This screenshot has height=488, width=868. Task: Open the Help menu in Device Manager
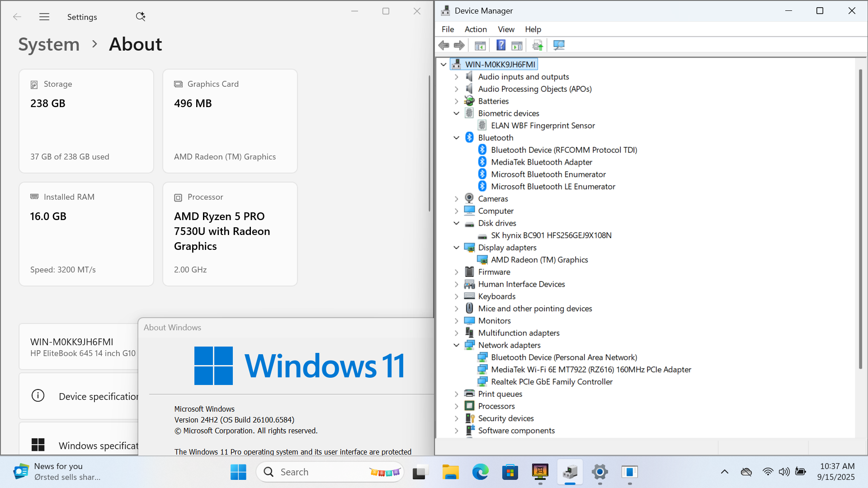click(x=533, y=29)
